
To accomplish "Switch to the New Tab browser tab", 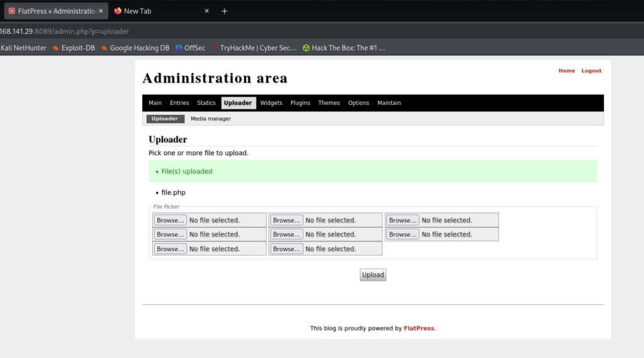I will click(x=137, y=11).
